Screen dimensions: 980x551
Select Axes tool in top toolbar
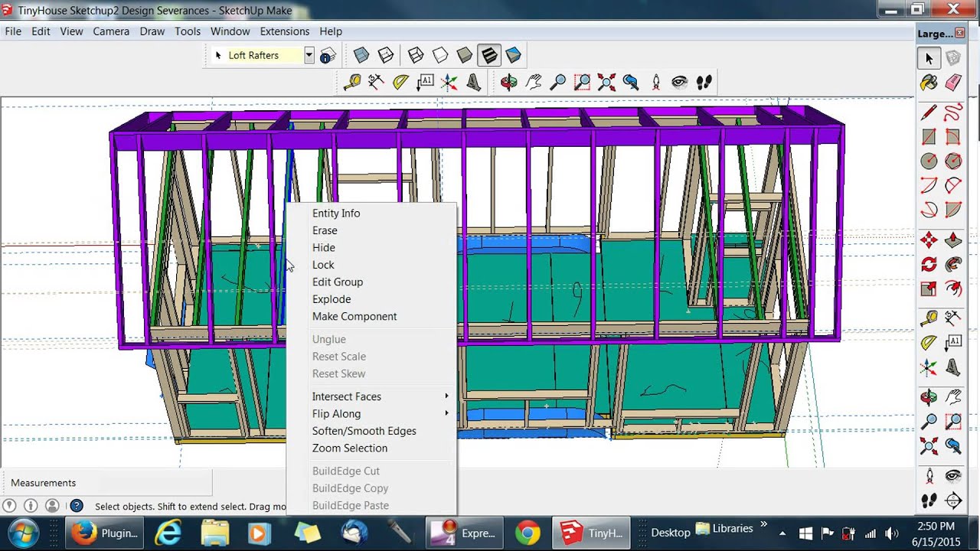point(449,82)
